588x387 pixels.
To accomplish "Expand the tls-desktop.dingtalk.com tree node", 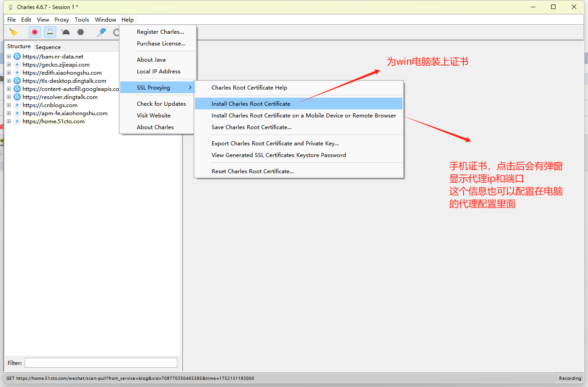I will point(9,81).
